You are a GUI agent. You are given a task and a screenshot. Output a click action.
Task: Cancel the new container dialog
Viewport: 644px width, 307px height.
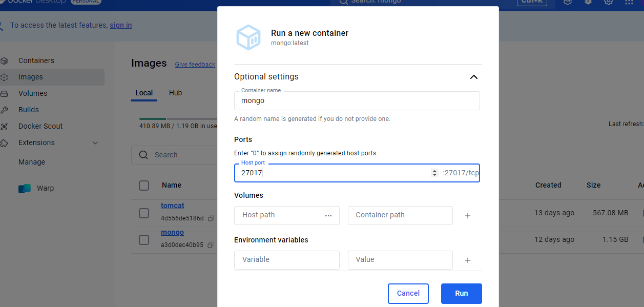408,294
